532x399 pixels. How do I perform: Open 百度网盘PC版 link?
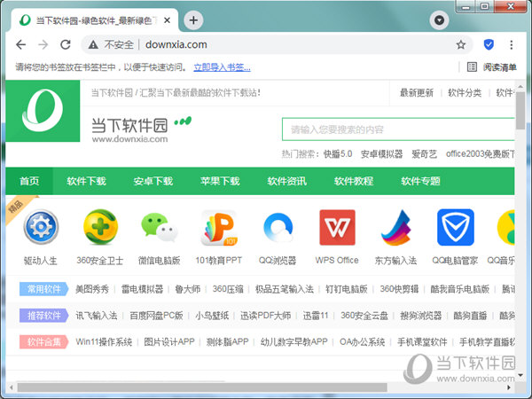tap(156, 316)
